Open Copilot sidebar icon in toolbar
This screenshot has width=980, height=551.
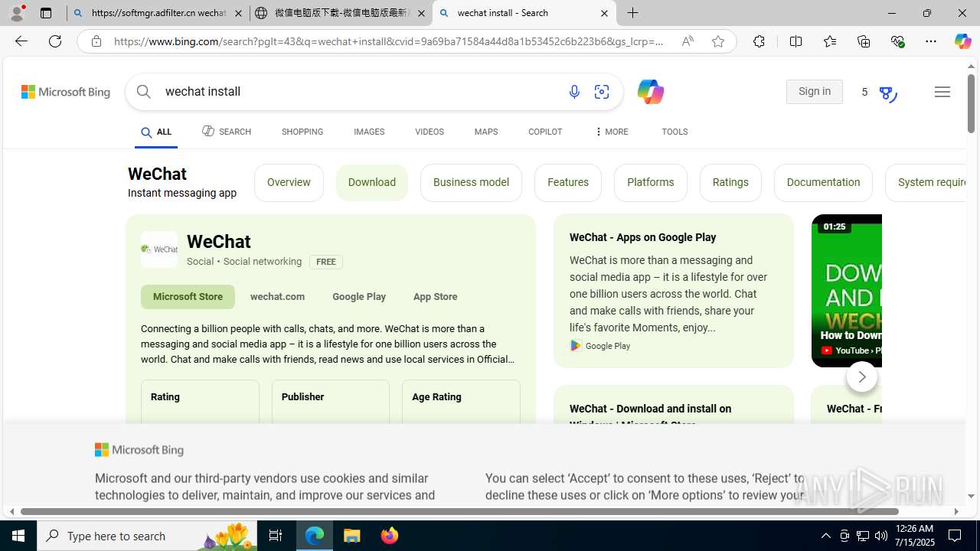click(962, 41)
